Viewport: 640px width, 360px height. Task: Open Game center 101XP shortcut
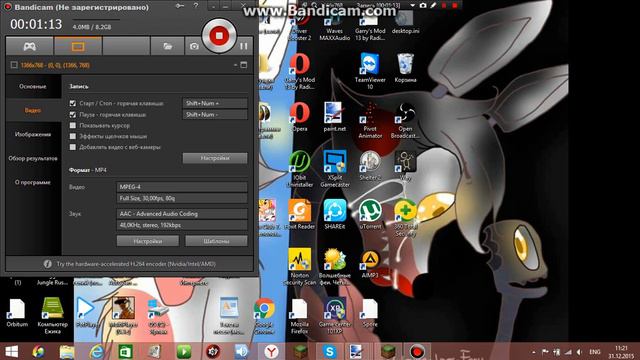coord(335,316)
